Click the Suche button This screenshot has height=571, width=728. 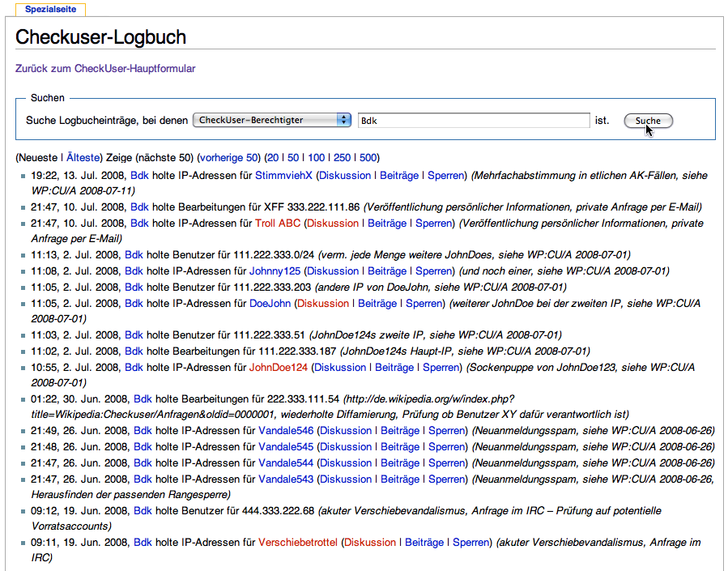click(648, 121)
